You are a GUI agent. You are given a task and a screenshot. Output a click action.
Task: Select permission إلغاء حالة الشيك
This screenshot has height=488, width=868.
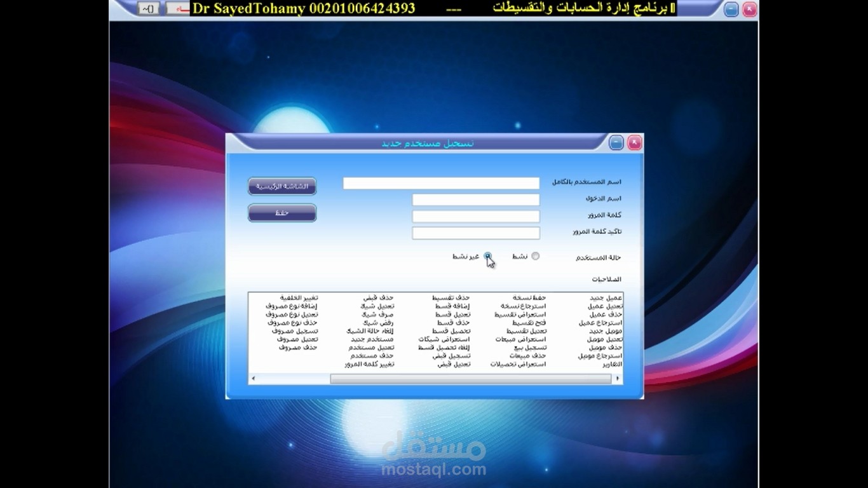pos(370,331)
